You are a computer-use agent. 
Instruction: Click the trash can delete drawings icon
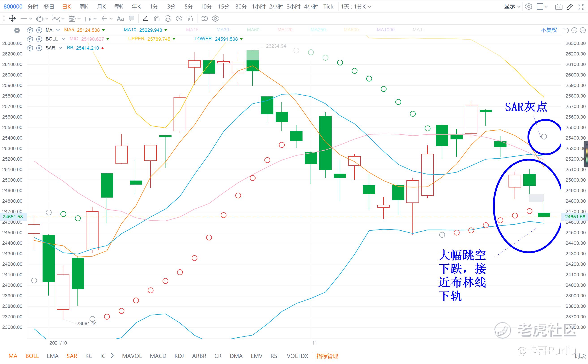pyautogui.click(x=190, y=19)
